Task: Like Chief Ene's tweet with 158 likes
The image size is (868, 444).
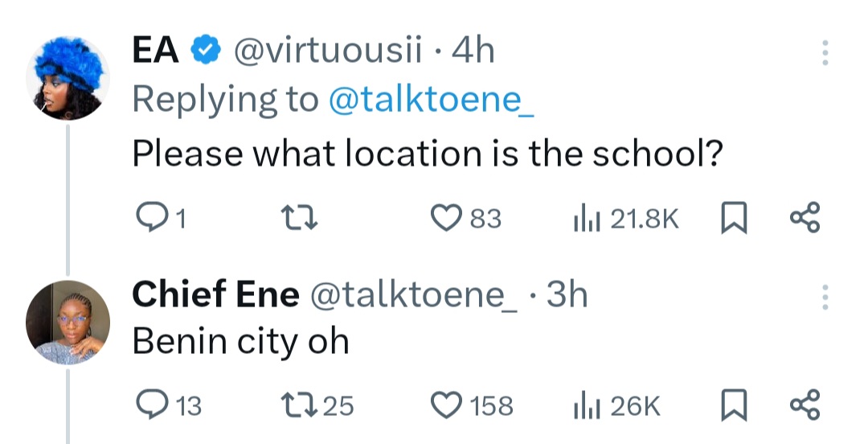Action: coord(444,405)
